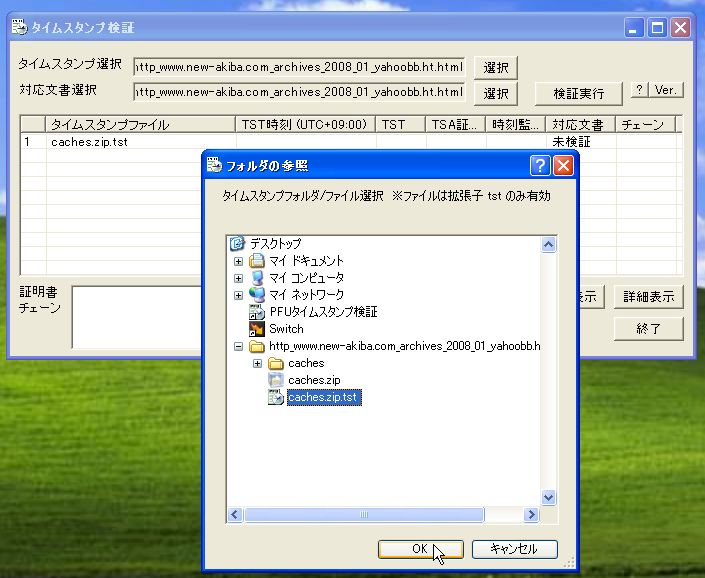The image size is (705, 578).
Task: Click the horizontal scrollbar thumb
Action: pos(364,514)
